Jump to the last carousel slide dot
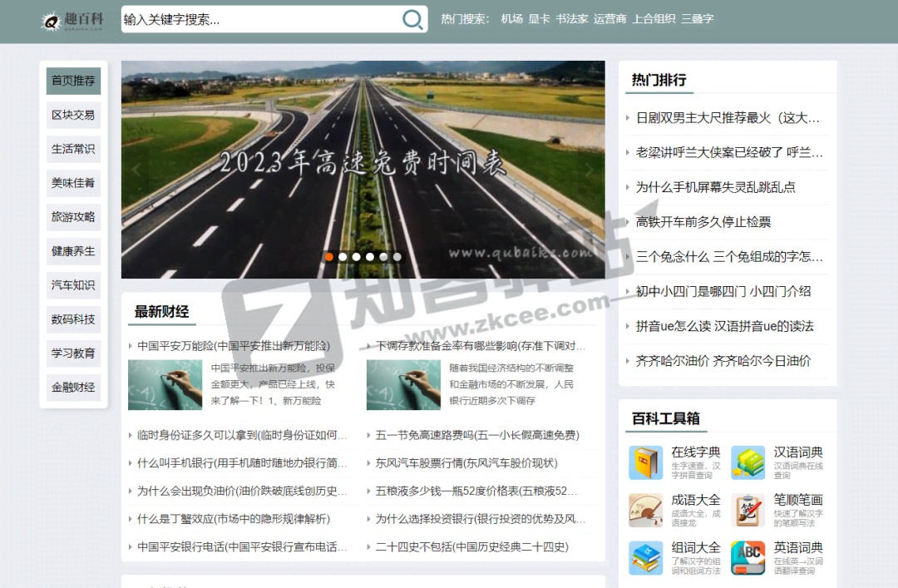The height and width of the screenshot is (588, 898). [x=397, y=257]
